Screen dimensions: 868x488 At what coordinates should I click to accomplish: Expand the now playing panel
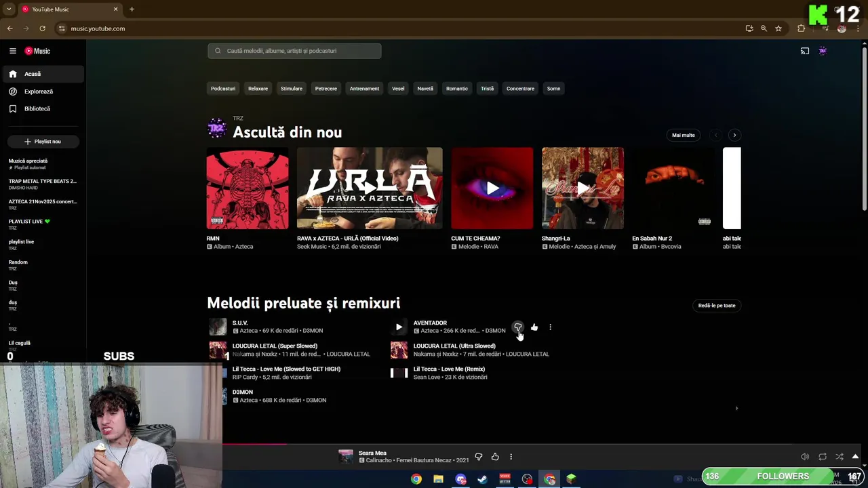(x=856, y=456)
